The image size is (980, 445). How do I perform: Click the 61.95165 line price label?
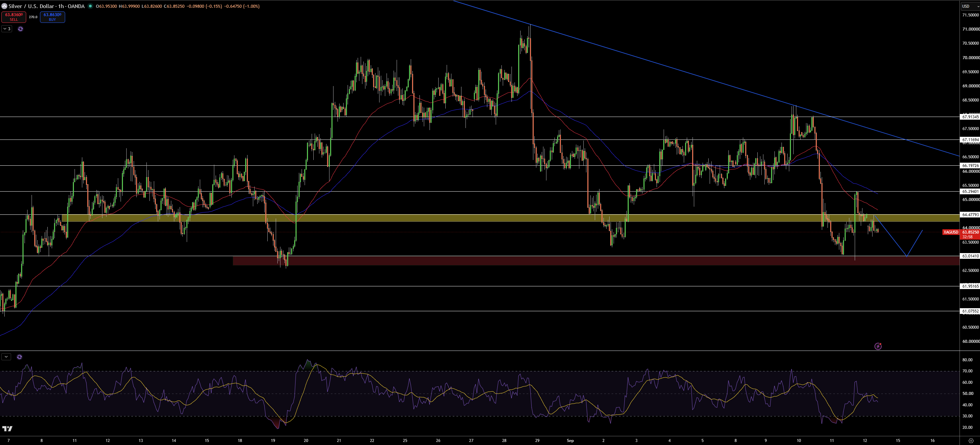[970, 286]
